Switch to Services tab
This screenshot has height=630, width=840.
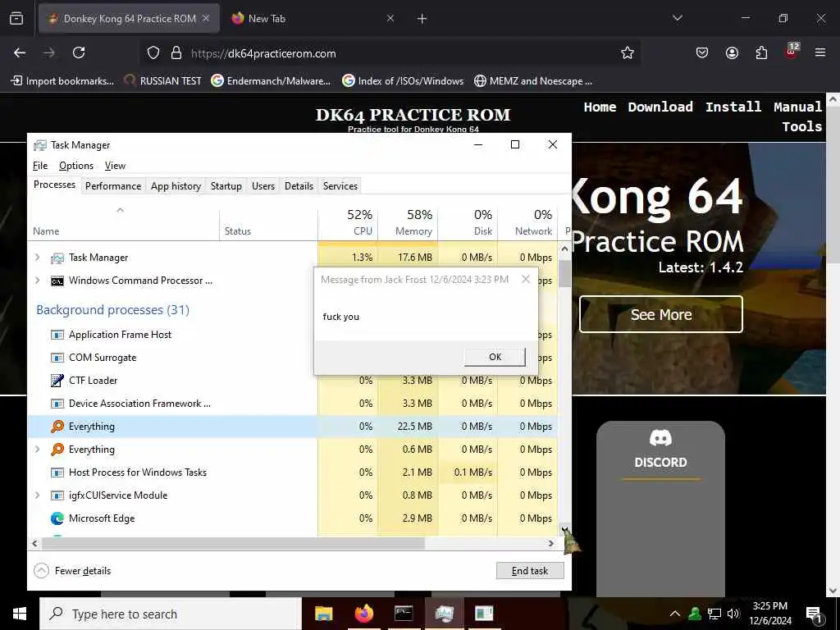(340, 186)
